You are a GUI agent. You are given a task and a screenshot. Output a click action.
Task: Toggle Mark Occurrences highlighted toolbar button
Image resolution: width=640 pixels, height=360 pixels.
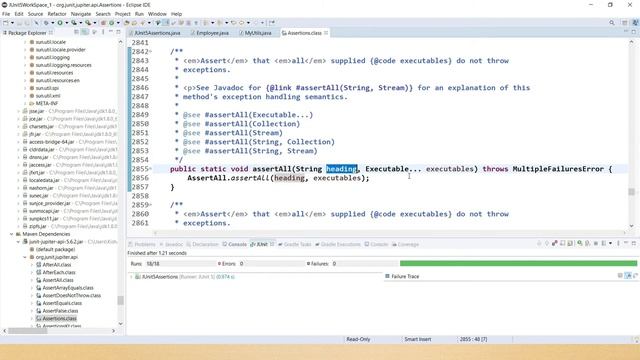166,23
